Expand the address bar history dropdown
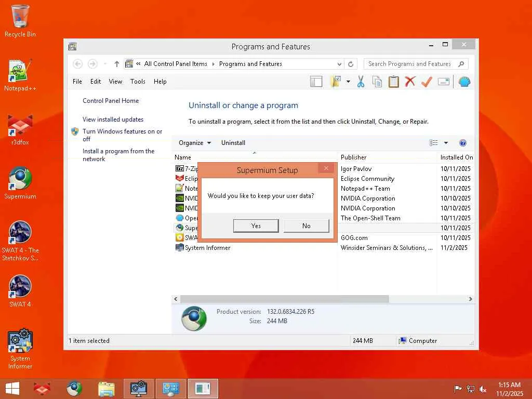 pyautogui.click(x=339, y=64)
